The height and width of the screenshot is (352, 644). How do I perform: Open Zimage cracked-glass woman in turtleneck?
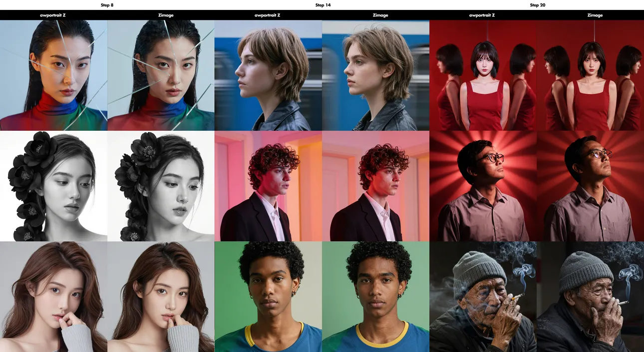(x=161, y=75)
